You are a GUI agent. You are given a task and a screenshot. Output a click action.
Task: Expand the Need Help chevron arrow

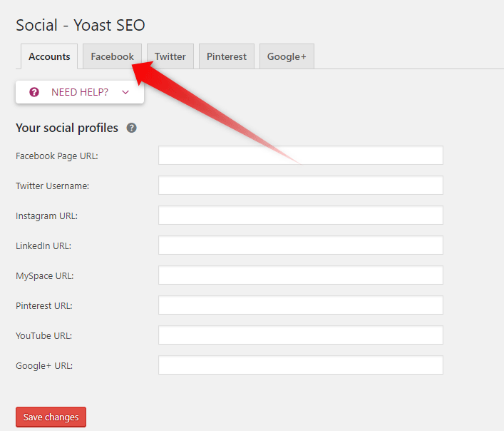coord(125,92)
